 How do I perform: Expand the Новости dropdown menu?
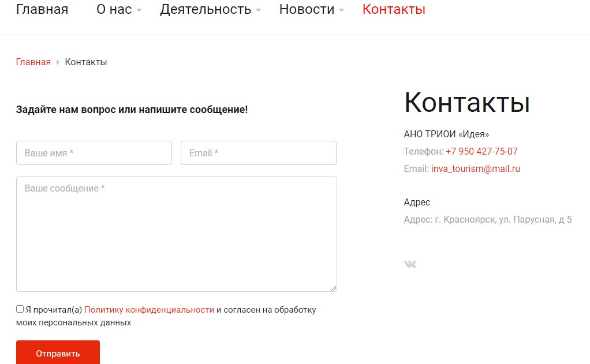[311, 10]
